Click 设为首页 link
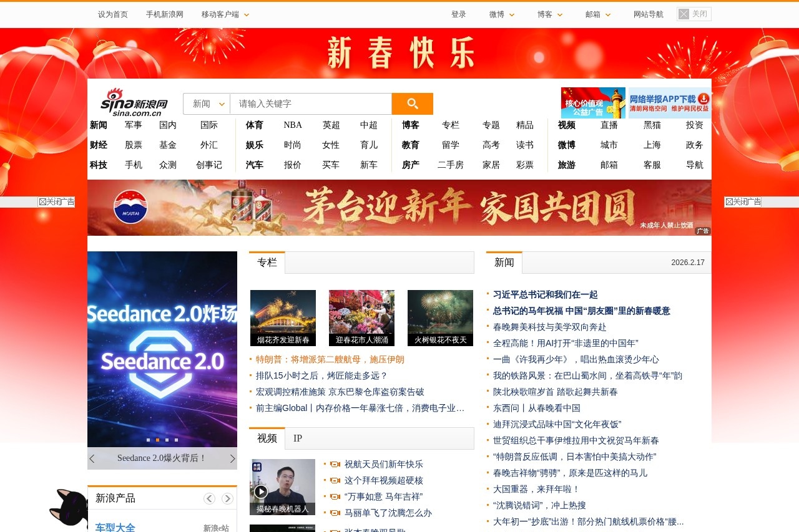 pos(113,14)
